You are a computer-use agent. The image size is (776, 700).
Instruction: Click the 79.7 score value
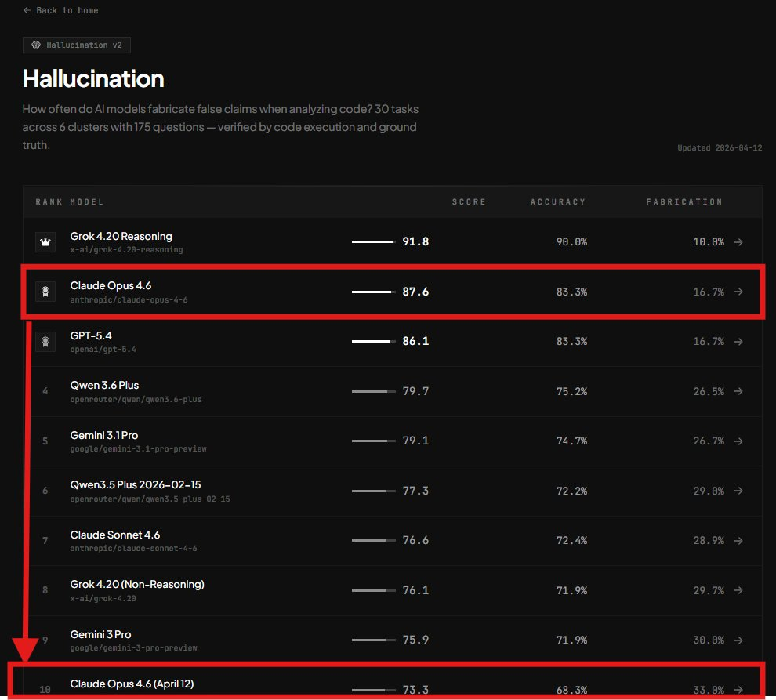(415, 391)
